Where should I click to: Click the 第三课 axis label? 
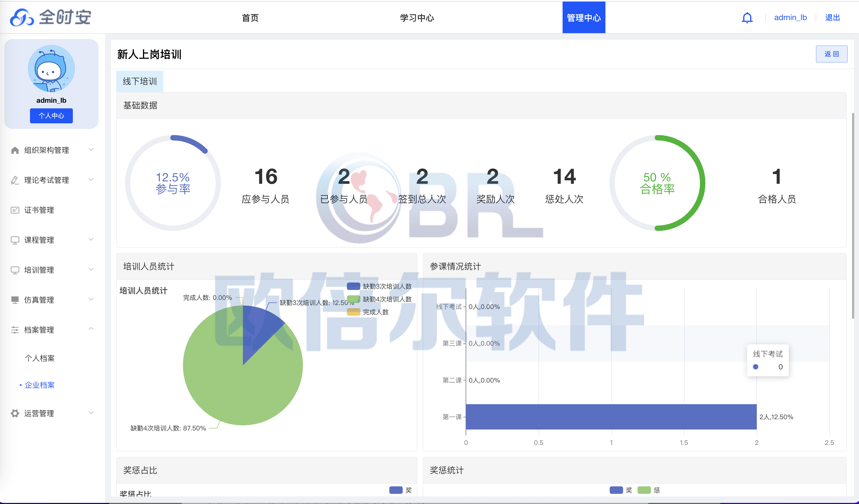click(x=452, y=343)
